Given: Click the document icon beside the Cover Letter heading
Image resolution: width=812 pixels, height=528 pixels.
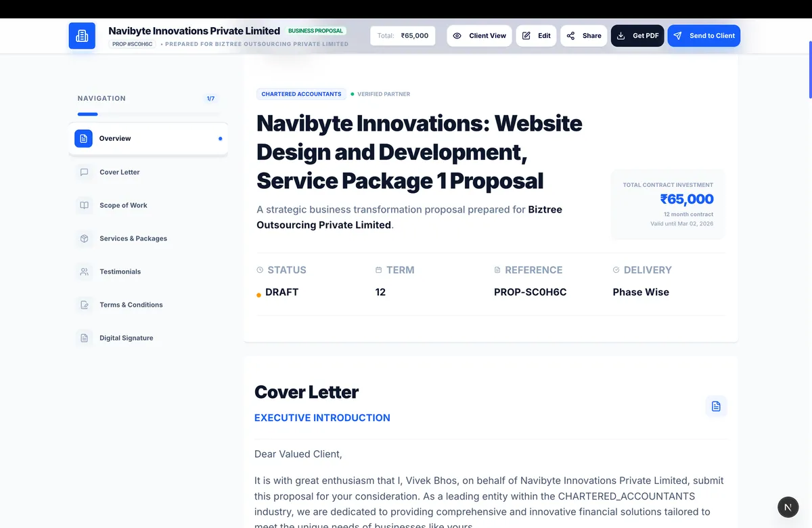Looking at the screenshot, I should point(716,406).
